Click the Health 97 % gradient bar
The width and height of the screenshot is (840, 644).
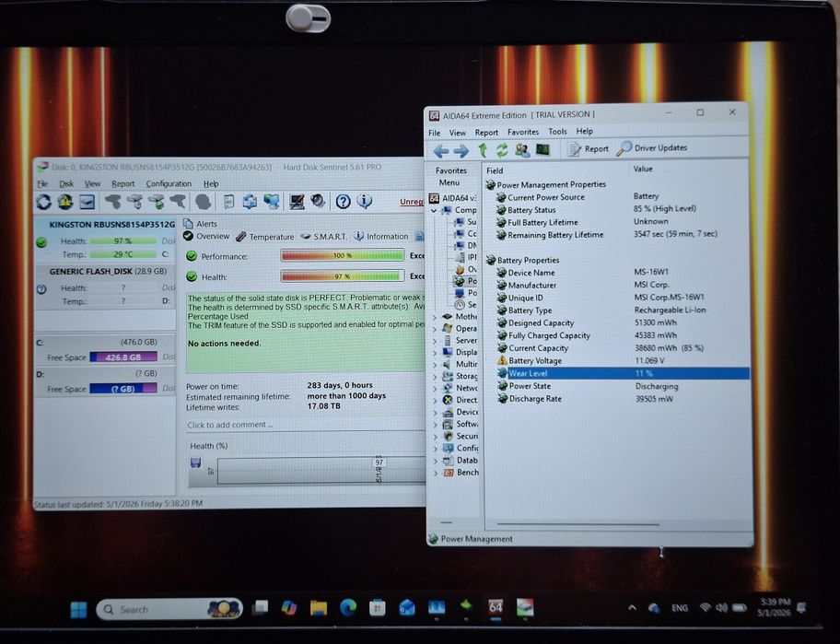[x=343, y=276]
